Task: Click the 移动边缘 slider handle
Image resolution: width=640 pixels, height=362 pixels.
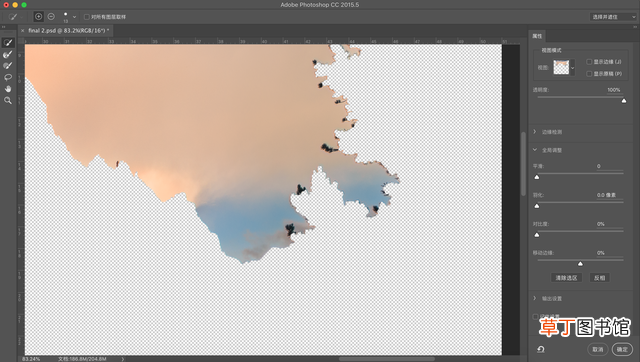Action: coord(580,264)
